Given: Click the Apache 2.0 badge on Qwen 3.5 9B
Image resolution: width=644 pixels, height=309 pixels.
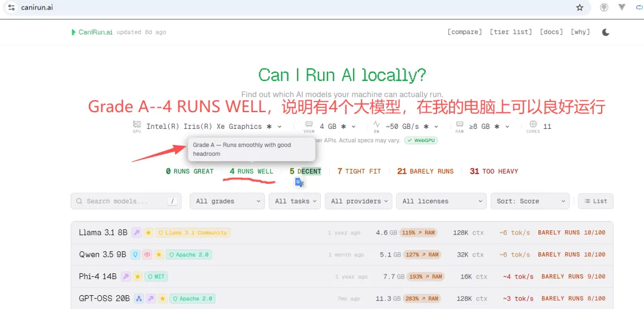Looking at the screenshot, I should point(188,255).
